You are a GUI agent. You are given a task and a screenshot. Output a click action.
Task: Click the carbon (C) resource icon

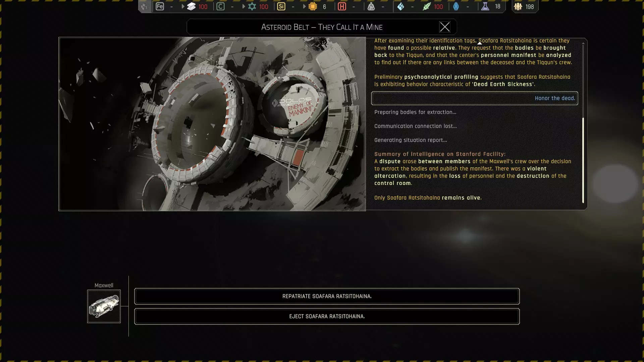[x=220, y=6]
